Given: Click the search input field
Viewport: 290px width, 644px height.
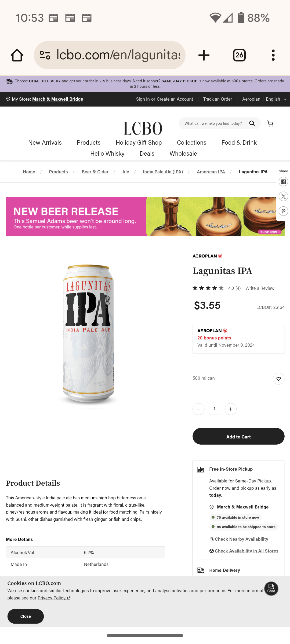Looking at the screenshot, I should click(213, 123).
